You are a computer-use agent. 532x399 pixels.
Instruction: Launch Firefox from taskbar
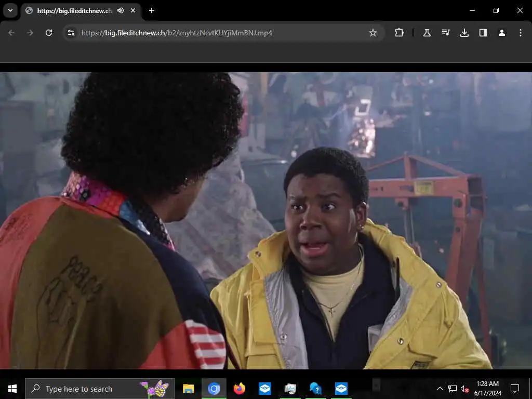(x=239, y=389)
